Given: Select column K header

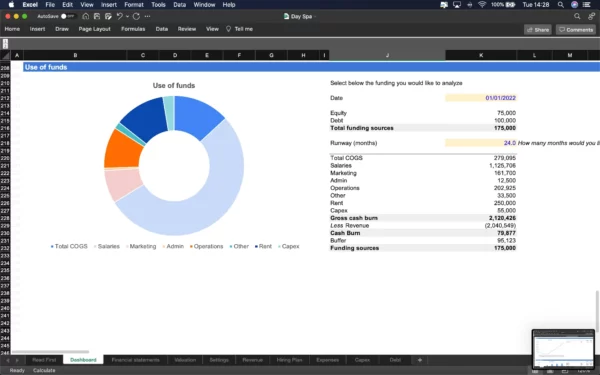Looking at the screenshot, I should click(x=481, y=55).
